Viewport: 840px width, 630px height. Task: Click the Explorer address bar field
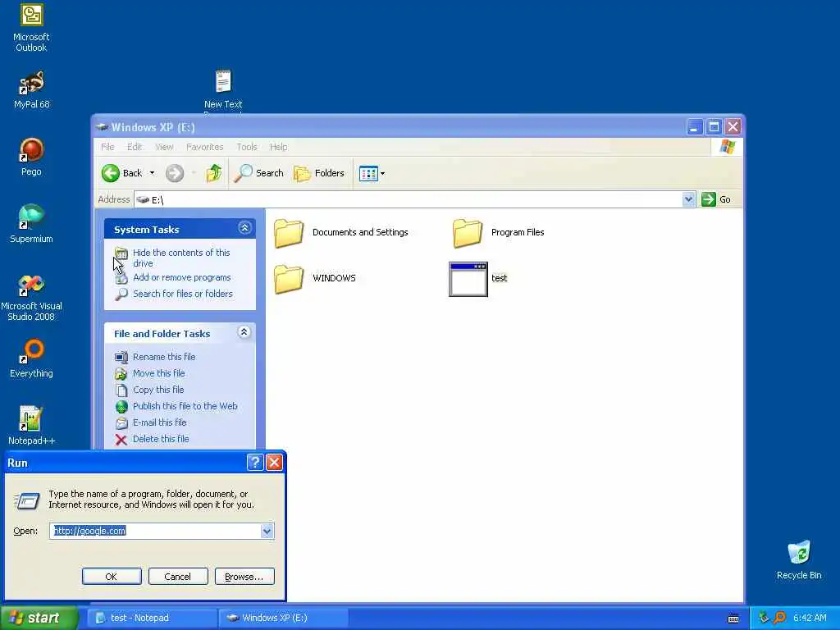coord(409,200)
